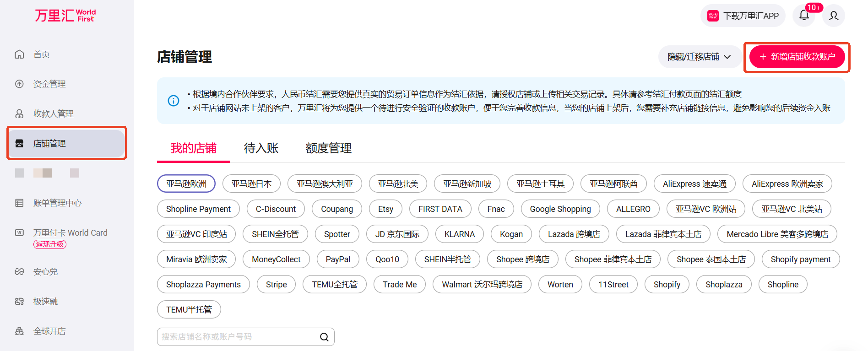Click the 资金管理 sidebar icon
The image size is (868, 351).
[19, 84]
